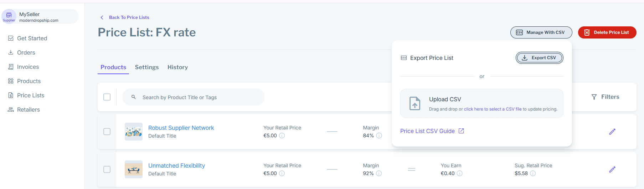Click the edit pencil for Robust Supplier Network

[612, 132]
